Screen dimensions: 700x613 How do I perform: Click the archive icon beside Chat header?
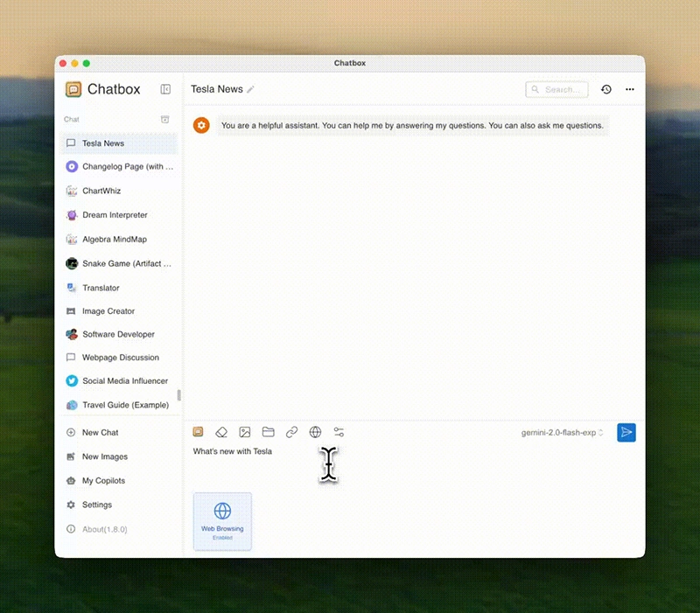coord(164,119)
